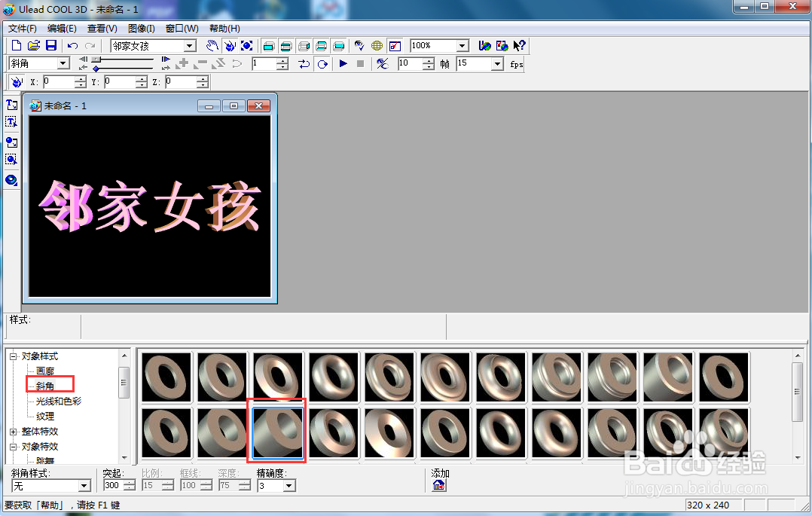Screen dimensions: 812x516
Task: Click the third face selection icon
Action: point(304,46)
